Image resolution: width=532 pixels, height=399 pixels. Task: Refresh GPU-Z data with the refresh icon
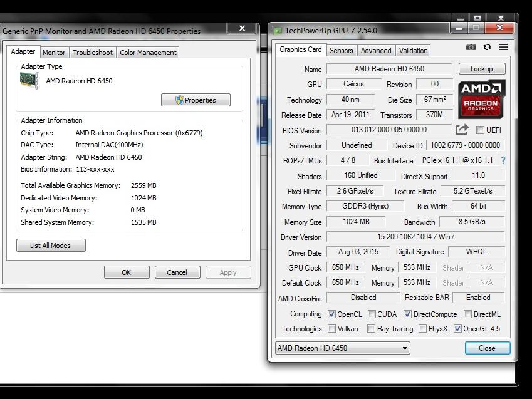coord(488,47)
